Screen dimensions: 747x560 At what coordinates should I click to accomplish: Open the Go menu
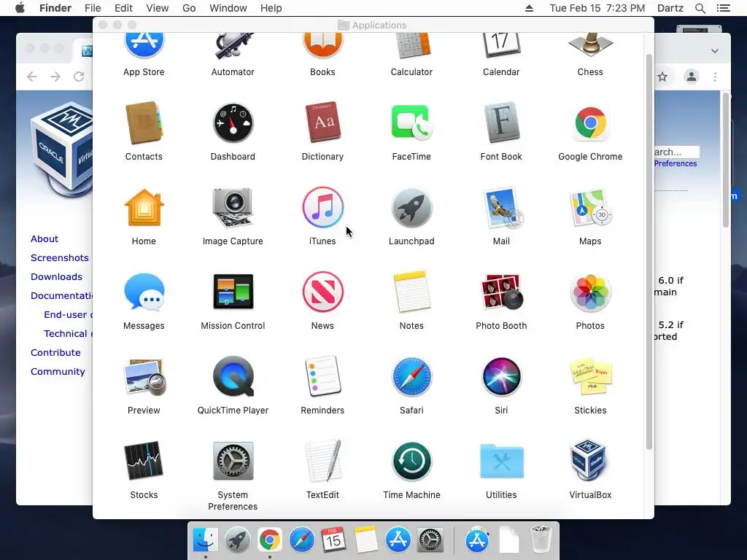[x=189, y=8]
